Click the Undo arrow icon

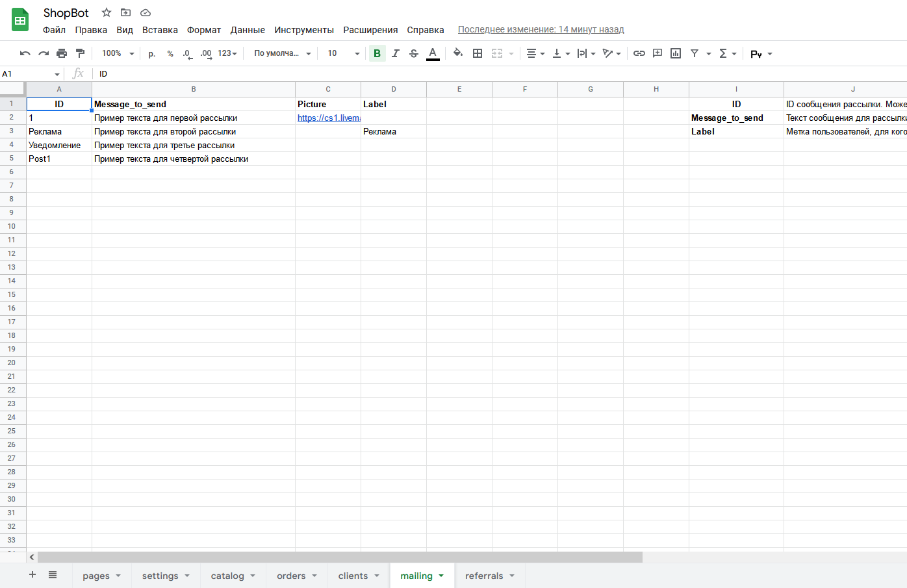[x=25, y=53]
